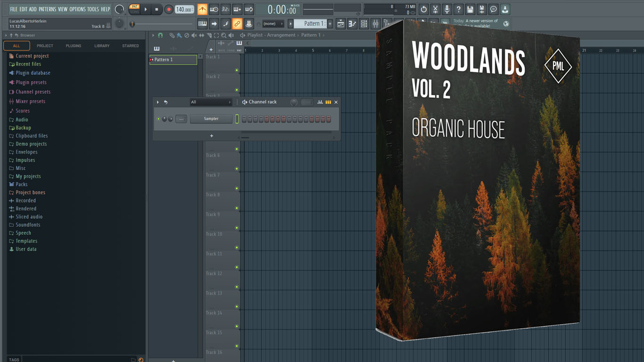Click the render as audio file icon
The width and height of the screenshot is (644, 362).
click(481, 9)
